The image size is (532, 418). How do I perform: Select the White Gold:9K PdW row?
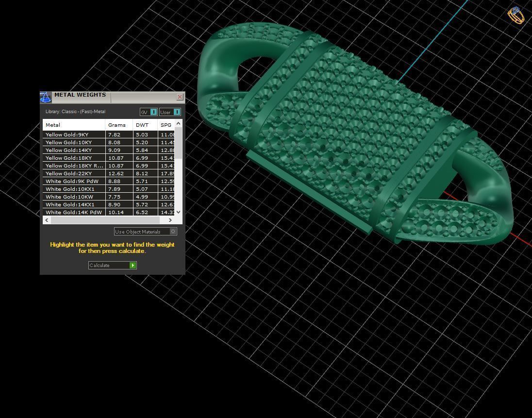(109, 181)
